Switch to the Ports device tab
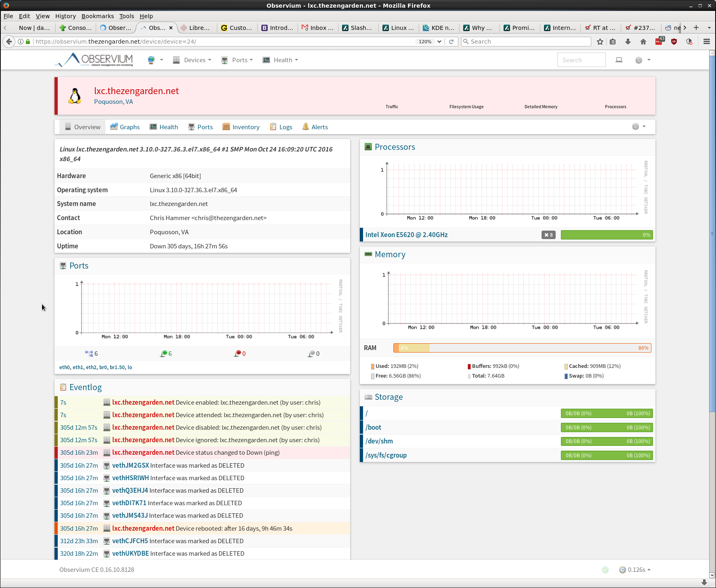Image resolution: width=716 pixels, height=588 pixels. pos(200,127)
